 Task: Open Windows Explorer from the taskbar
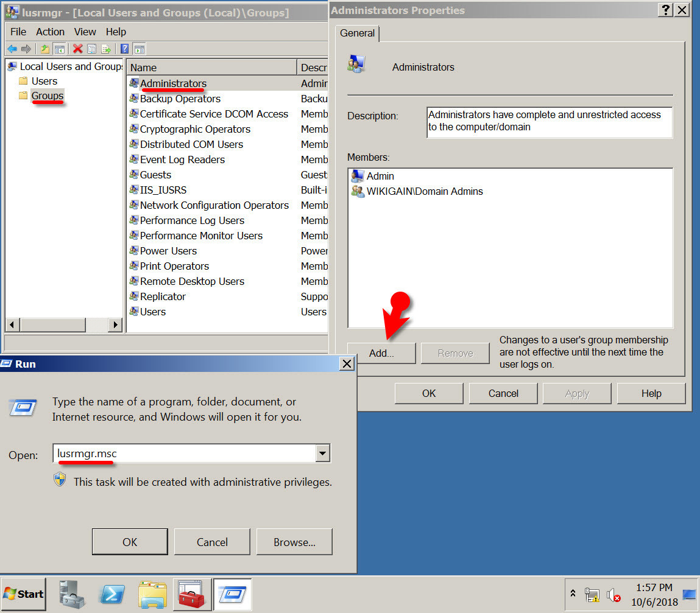click(x=152, y=594)
